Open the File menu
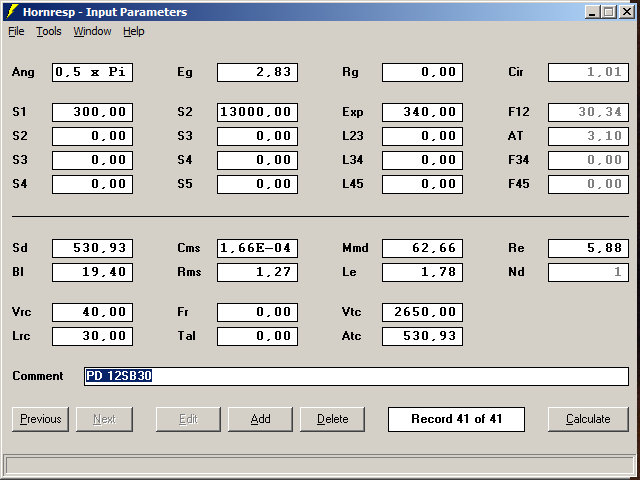 click(x=16, y=31)
